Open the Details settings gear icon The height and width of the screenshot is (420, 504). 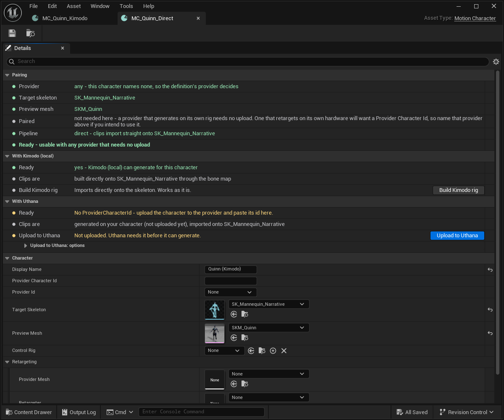496,62
